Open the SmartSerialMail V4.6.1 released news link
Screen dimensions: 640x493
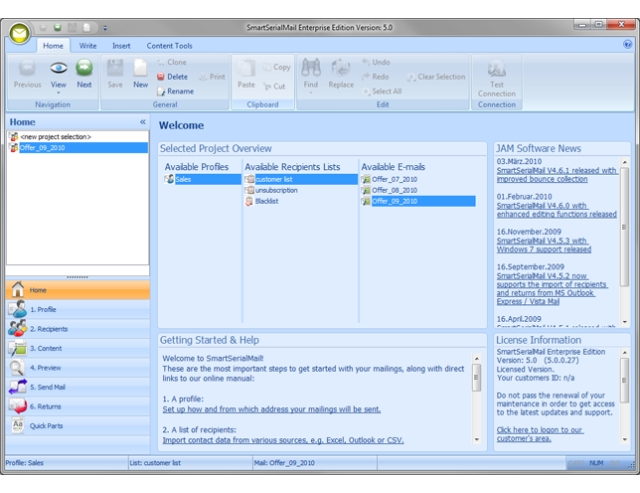[557, 175]
